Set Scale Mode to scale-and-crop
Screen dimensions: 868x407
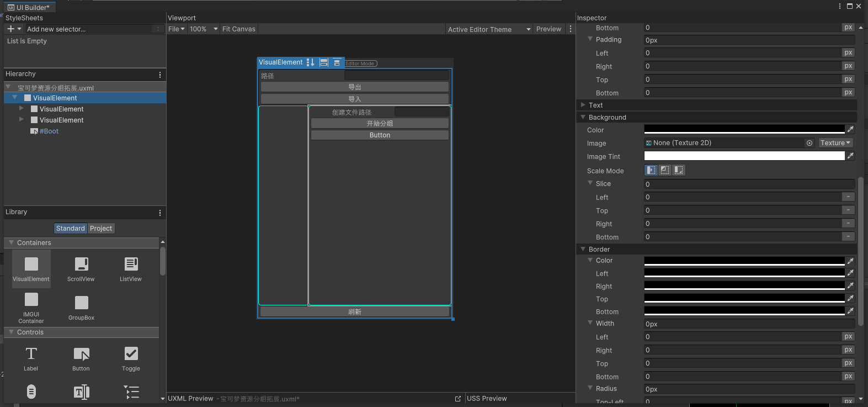point(665,170)
